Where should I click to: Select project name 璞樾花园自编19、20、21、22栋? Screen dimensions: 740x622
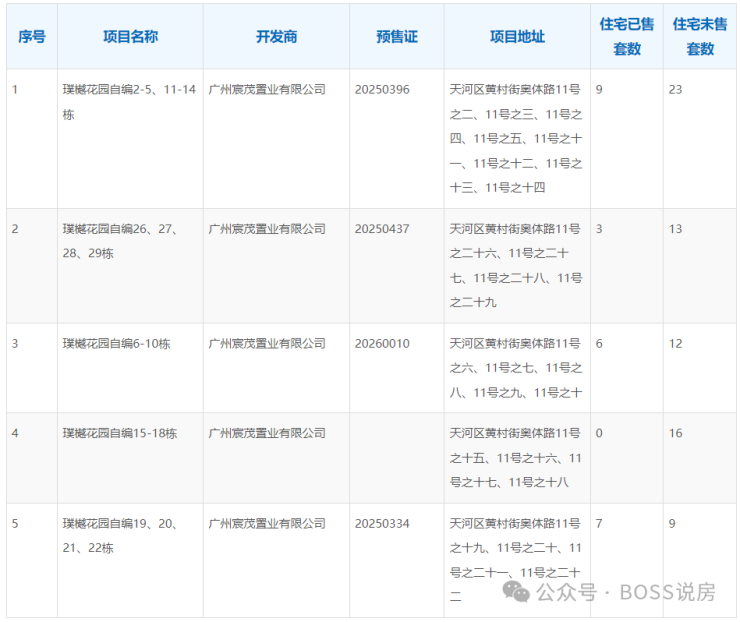coord(120,536)
